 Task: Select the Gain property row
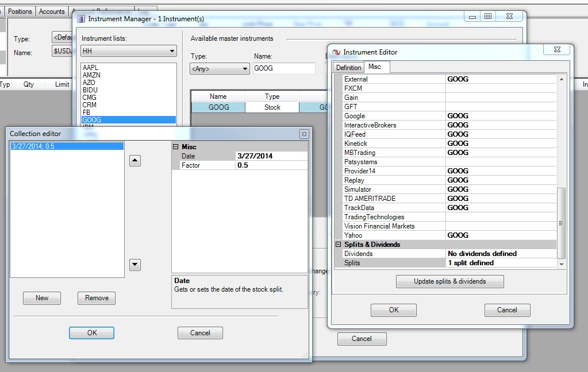click(450, 98)
